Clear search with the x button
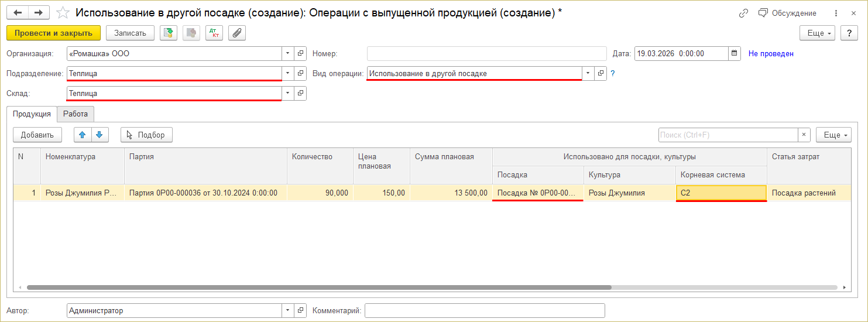 (x=805, y=135)
